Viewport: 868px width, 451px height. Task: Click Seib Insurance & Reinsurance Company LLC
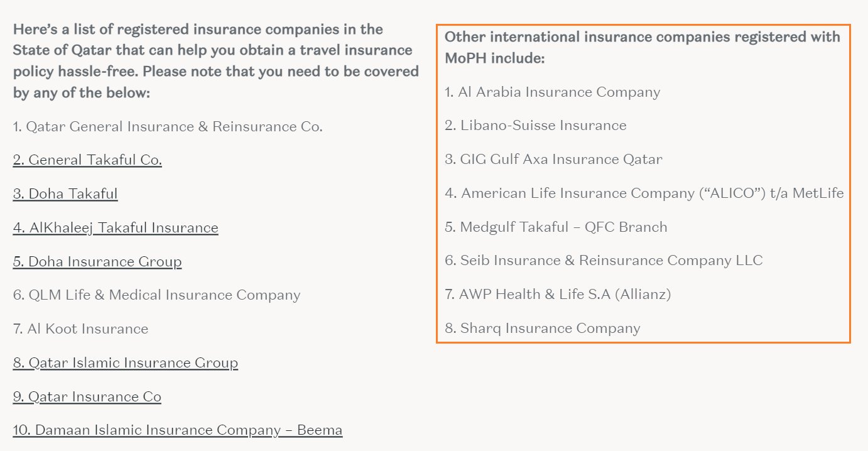(604, 261)
